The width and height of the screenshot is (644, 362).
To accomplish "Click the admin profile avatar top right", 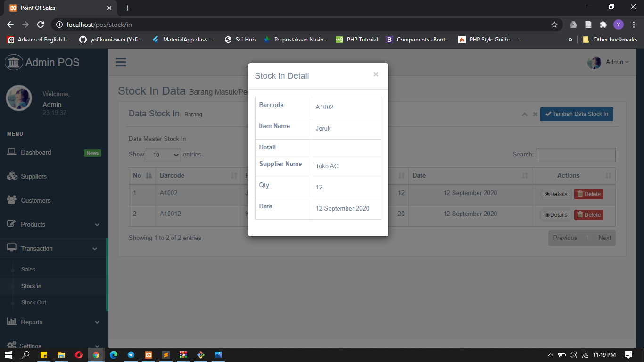I will coord(594,62).
